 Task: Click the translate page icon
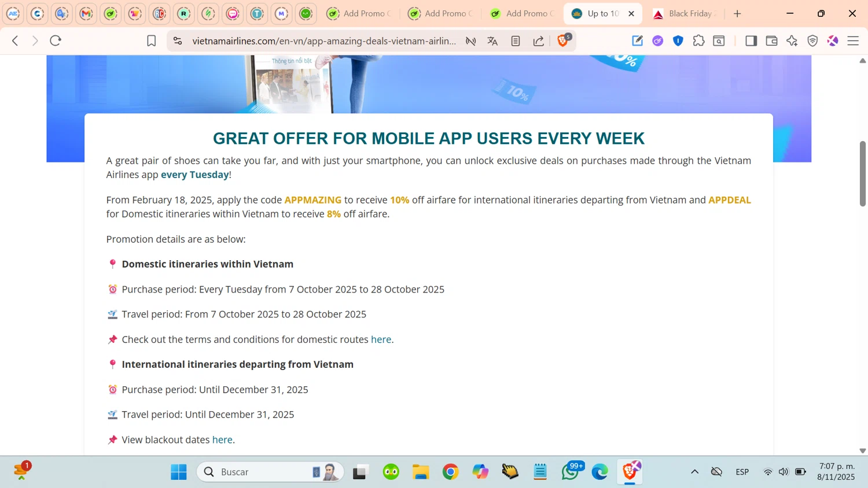click(x=492, y=41)
